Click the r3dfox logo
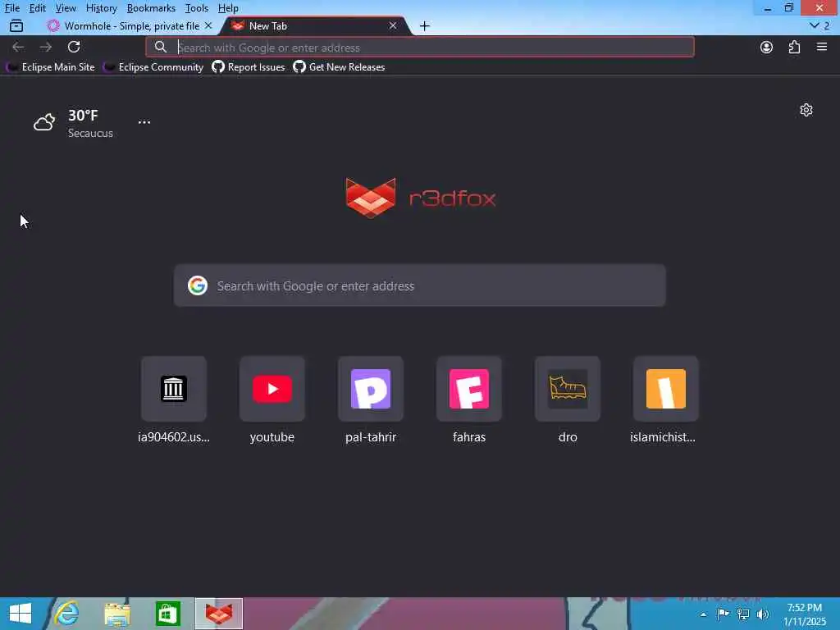The image size is (840, 630). point(421,198)
